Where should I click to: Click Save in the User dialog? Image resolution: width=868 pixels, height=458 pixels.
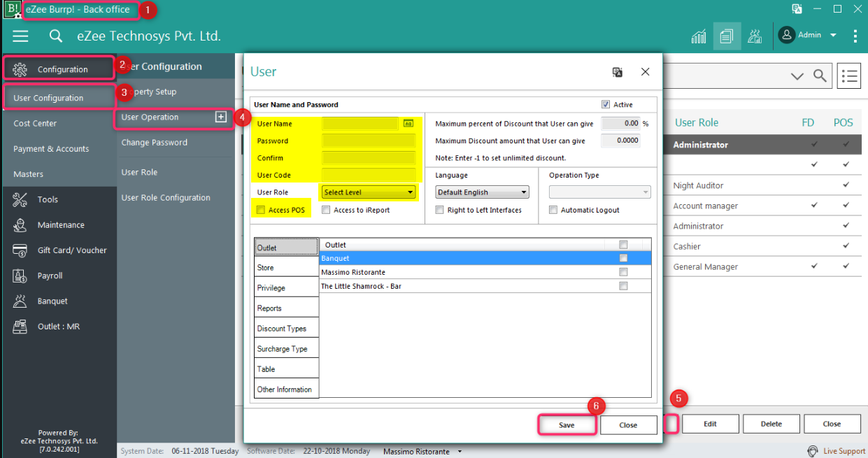pyautogui.click(x=567, y=425)
